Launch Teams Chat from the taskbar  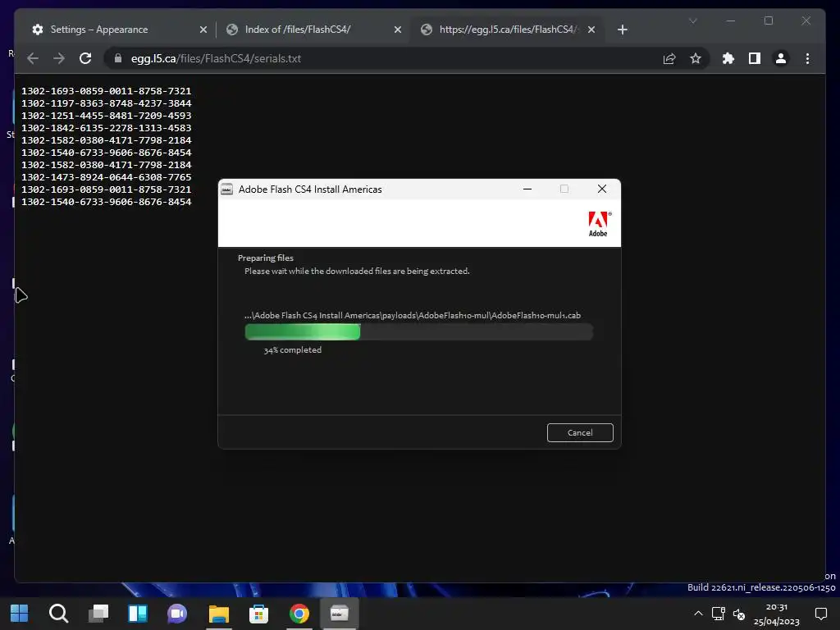(x=177, y=613)
